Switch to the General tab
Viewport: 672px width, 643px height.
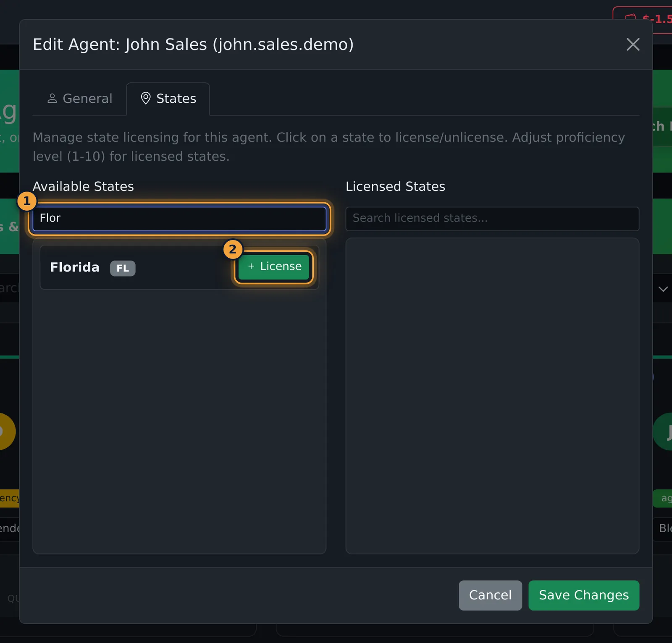click(x=80, y=99)
